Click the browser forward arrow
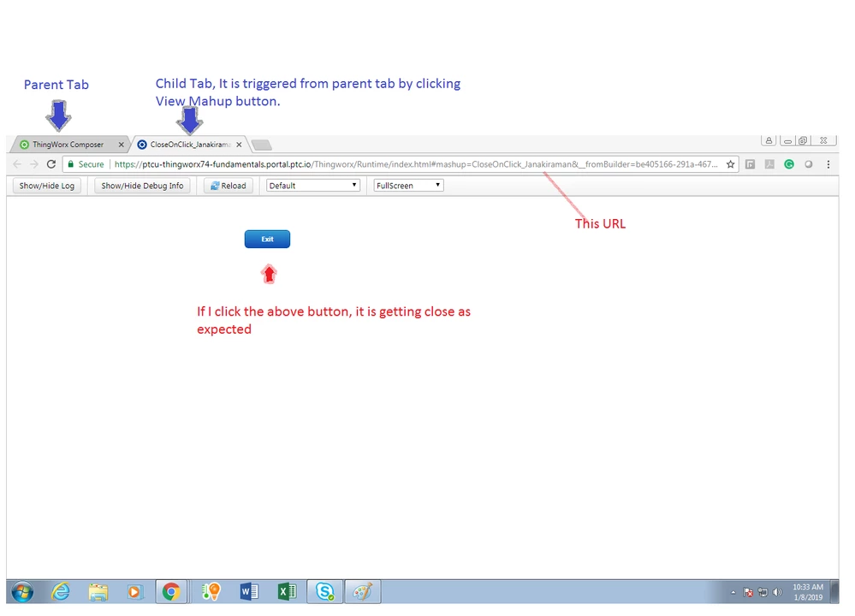Image resolution: width=855 pixels, height=616 pixels. [x=34, y=164]
